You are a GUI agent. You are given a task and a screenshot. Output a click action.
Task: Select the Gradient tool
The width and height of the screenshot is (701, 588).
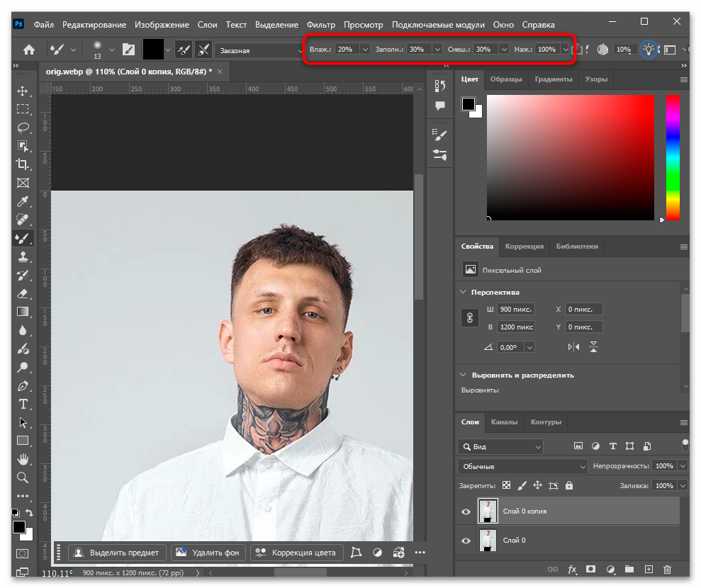click(23, 312)
